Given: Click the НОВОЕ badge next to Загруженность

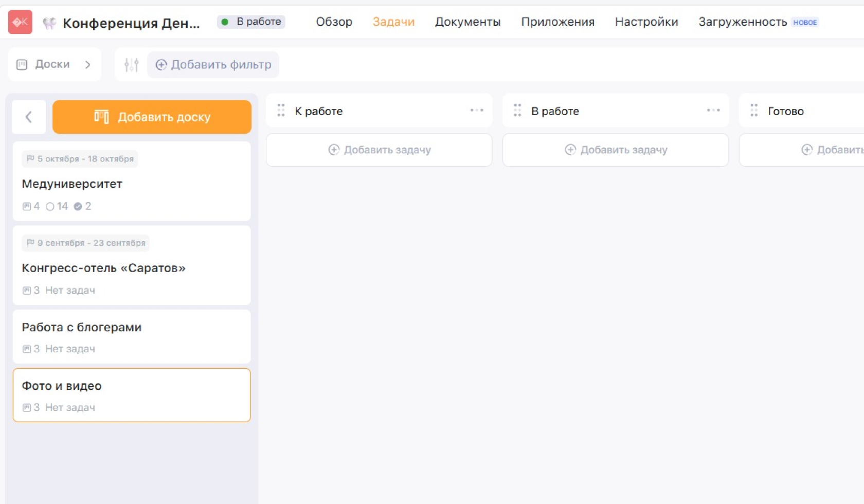Looking at the screenshot, I should point(805,22).
